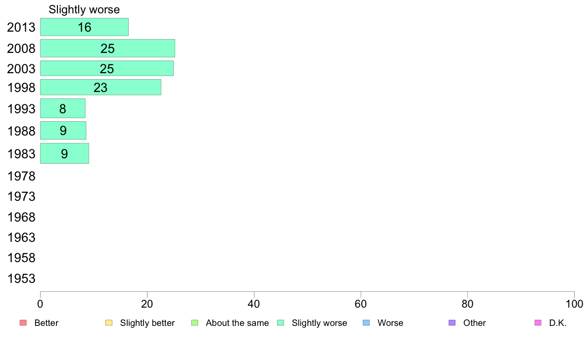Screen dimensions: 588x364
Task: Click the Other legend purple swatch
Action: pyautogui.click(x=452, y=323)
